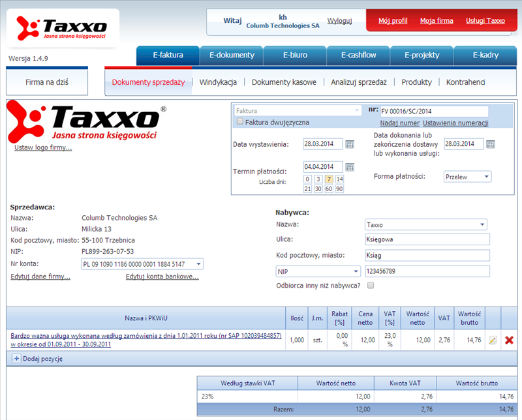This screenshot has width=522, height=420.
Task: Open Mój profil link
Action: [393, 21]
